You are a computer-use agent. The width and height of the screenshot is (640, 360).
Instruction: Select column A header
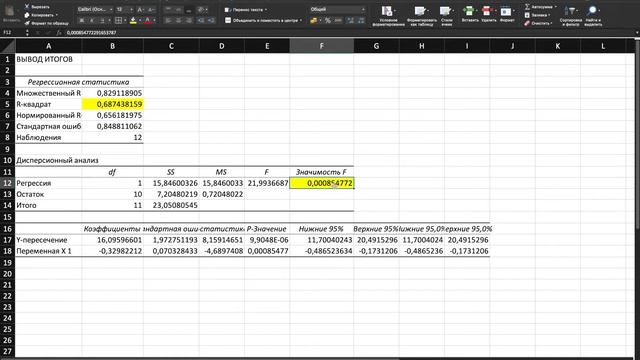(x=49, y=46)
